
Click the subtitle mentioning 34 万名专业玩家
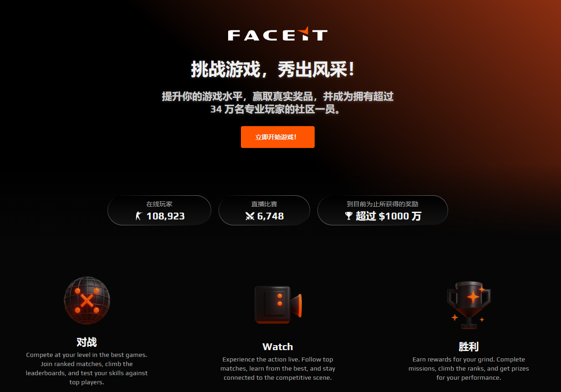point(278,103)
